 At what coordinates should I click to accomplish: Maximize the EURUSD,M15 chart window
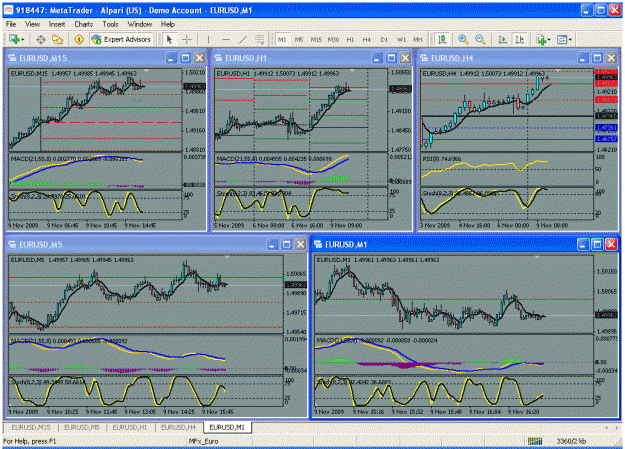pyautogui.click(x=185, y=58)
